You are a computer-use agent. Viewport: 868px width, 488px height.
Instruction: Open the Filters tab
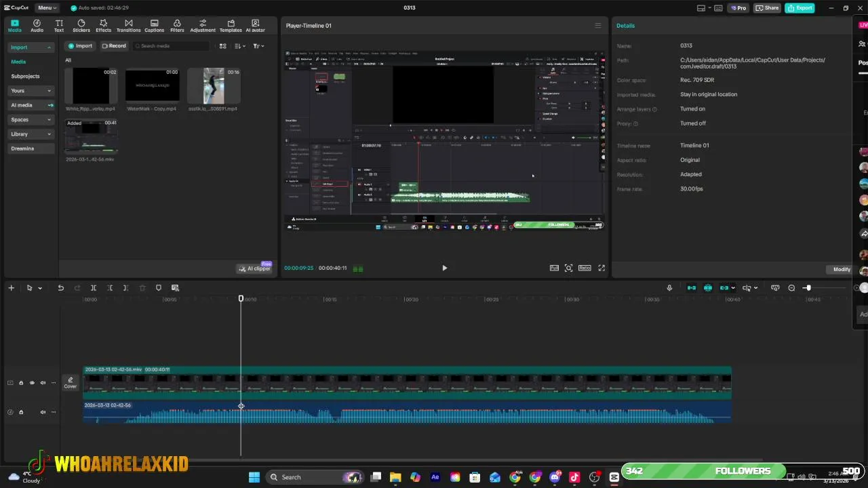(x=177, y=26)
